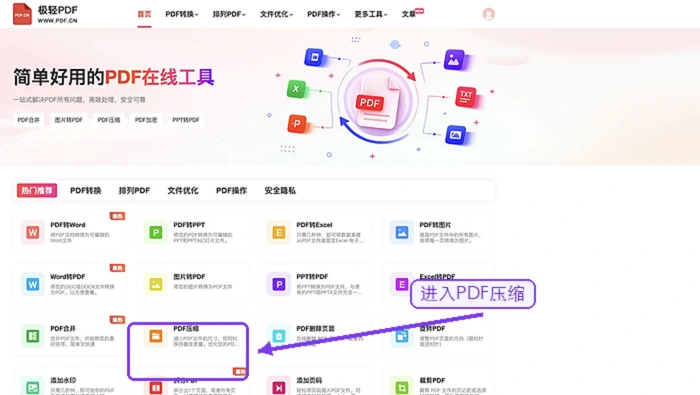This screenshot has width=700, height=395.
Task: Click the PDF压缩 quick link under headline
Action: [x=109, y=120]
